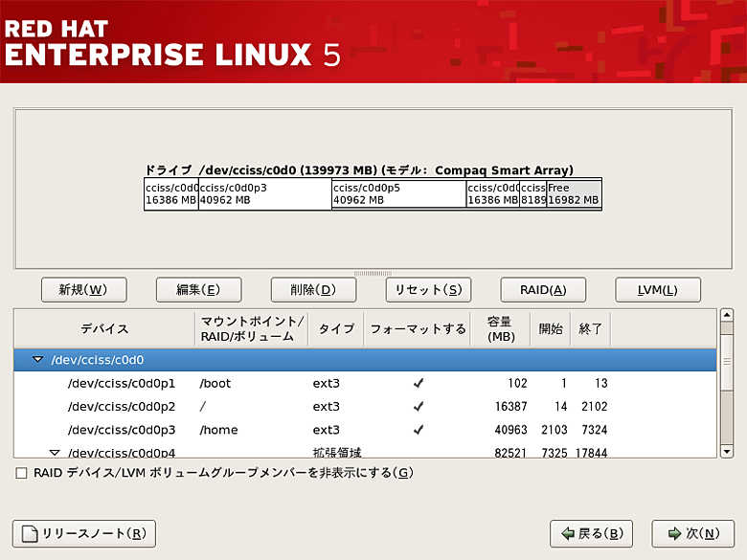Click the format checkmark for root partition
This screenshot has width=747, height=560.
coord(419,407)
